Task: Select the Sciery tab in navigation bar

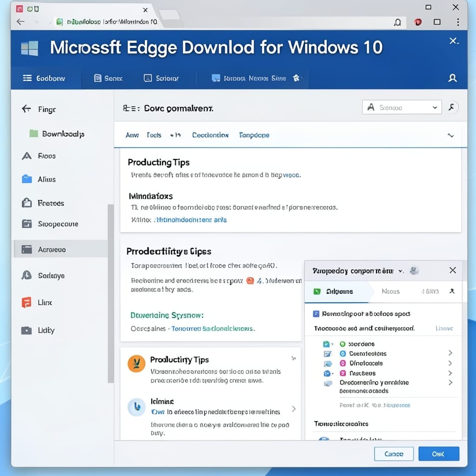Action: click(161, 78)
